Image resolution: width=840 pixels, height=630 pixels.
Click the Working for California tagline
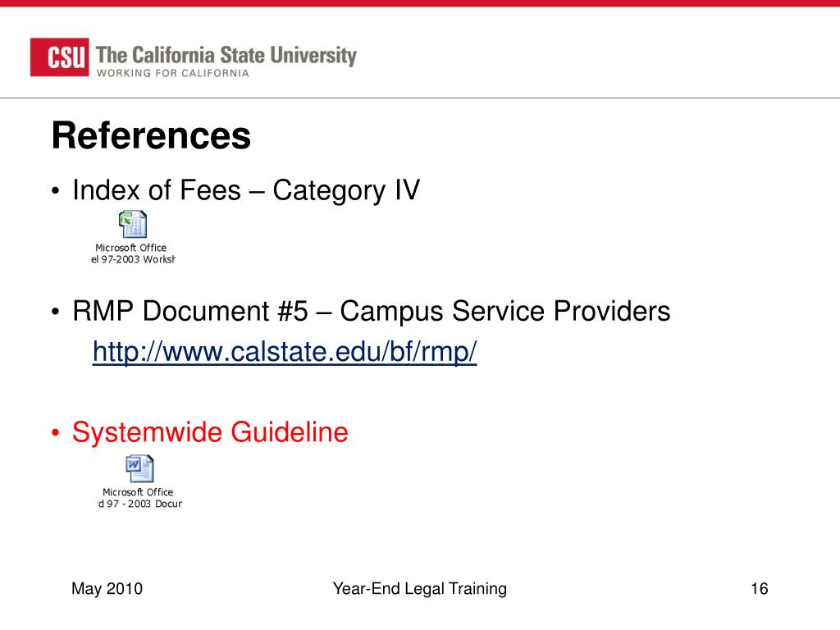click(x=173, y=73)
